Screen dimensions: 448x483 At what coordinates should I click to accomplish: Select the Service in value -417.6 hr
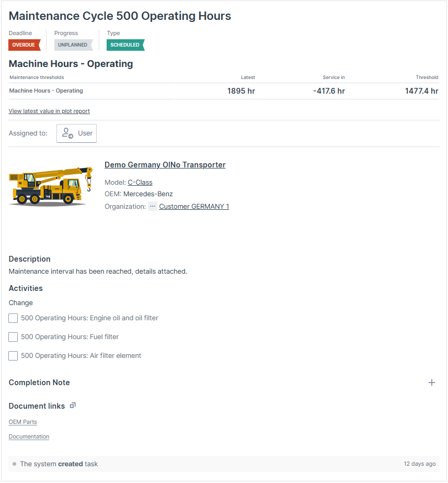coord(329,91)
